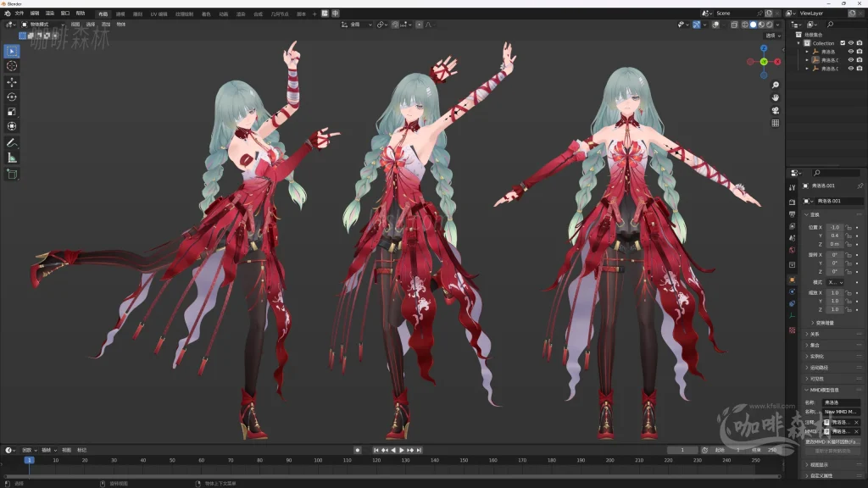Switch perspective/orthographic with grid icon
The image size is (868, 488).
click(776, 123)
